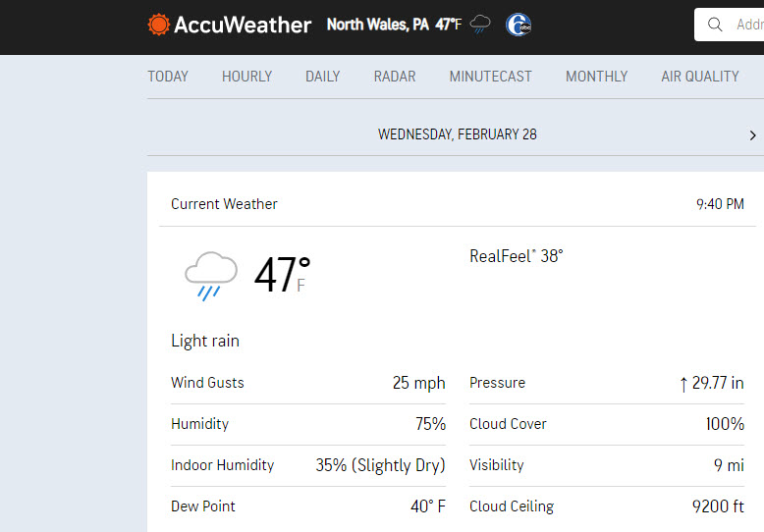Click the AccuWeather wordmark text
Screen dimensions: 764x532
click(x=243, y=25)
